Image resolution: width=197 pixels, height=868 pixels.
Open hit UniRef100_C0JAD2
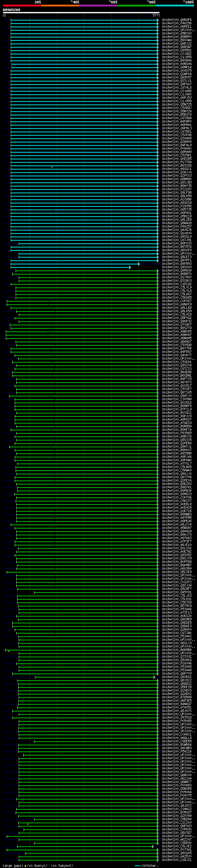pyautogui.click(x=177, y=54)
